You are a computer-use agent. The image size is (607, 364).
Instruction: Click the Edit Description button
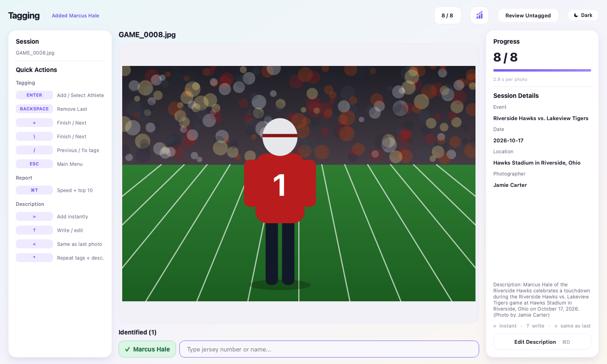pyautogui.click(x=542, y=342)
